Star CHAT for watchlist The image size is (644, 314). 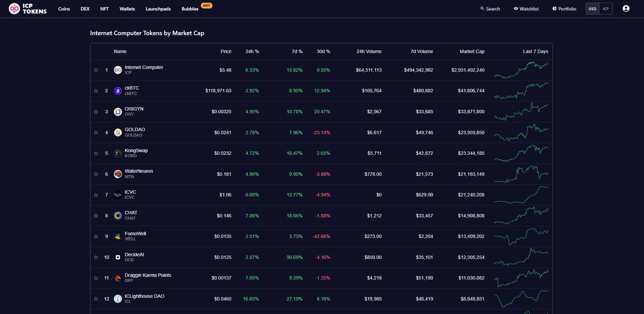[96, 215]
